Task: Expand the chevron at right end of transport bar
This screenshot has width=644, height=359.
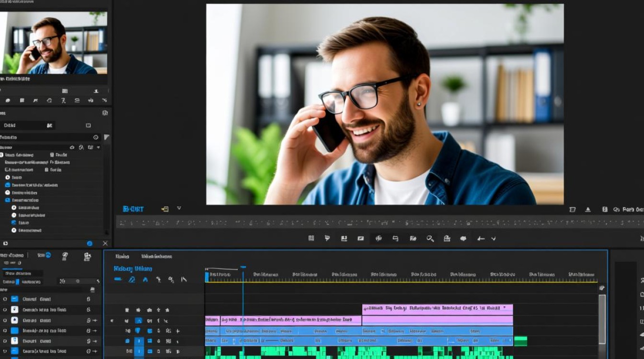Action: point(494,238)
